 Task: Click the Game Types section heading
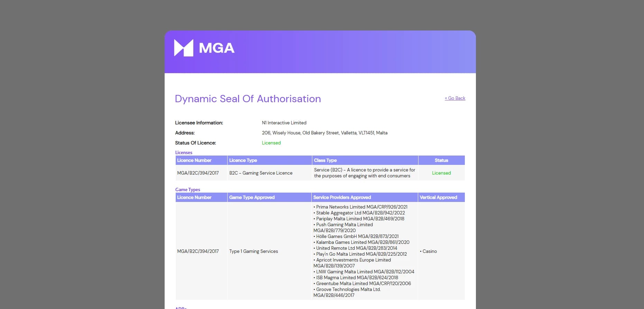[x=187, y=189]
